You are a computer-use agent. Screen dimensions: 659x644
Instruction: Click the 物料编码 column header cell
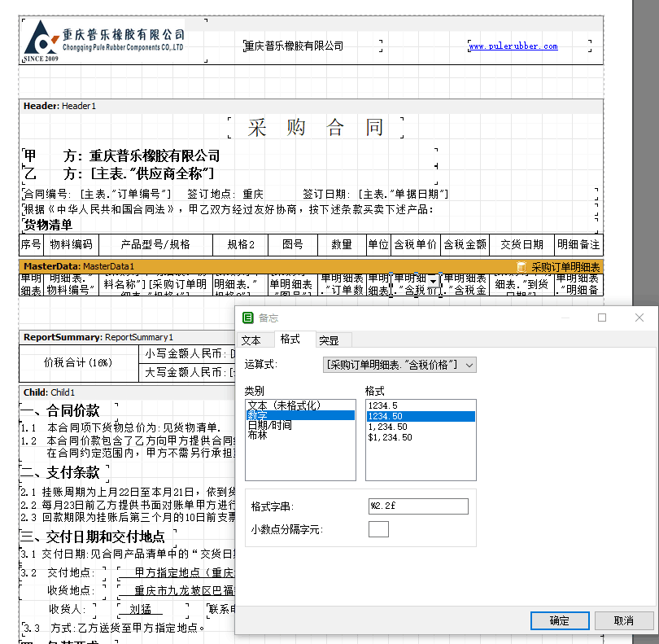point(71,245)
